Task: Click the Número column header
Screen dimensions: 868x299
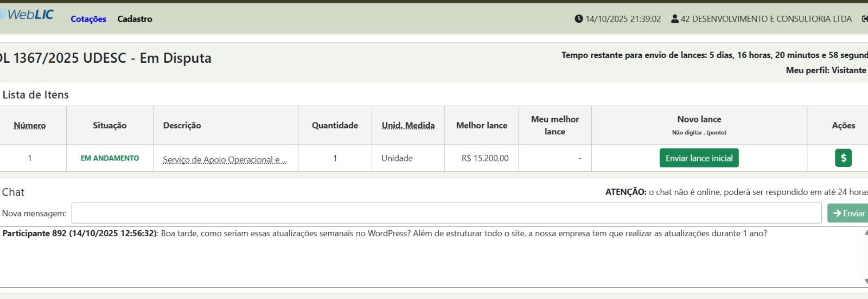Action: pos(30,126)
